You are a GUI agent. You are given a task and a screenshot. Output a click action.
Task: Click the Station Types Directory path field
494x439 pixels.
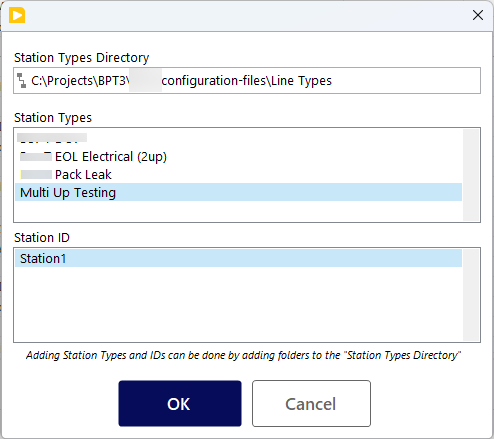pos(247,81)
